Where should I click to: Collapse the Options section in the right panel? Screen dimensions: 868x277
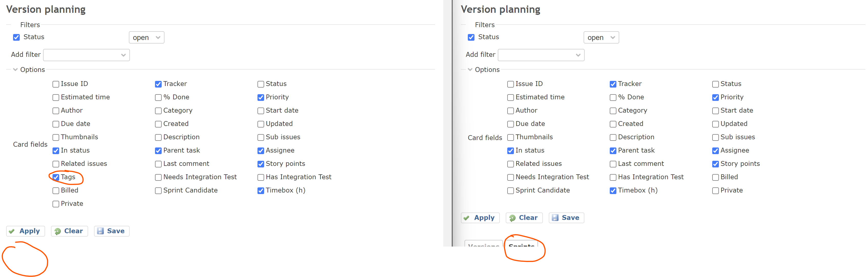point(470,70)
